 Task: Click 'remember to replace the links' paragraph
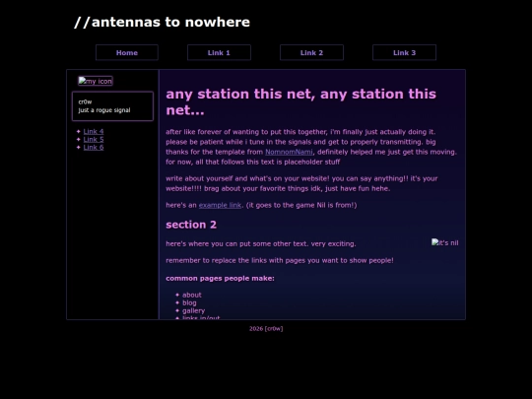pos(280,260)
